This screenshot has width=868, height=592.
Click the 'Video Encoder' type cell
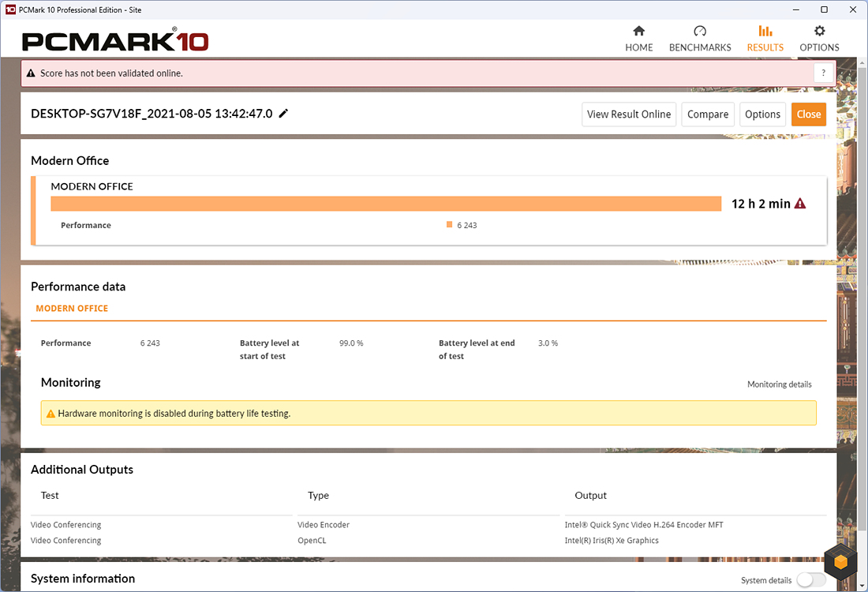coord(324,525)
